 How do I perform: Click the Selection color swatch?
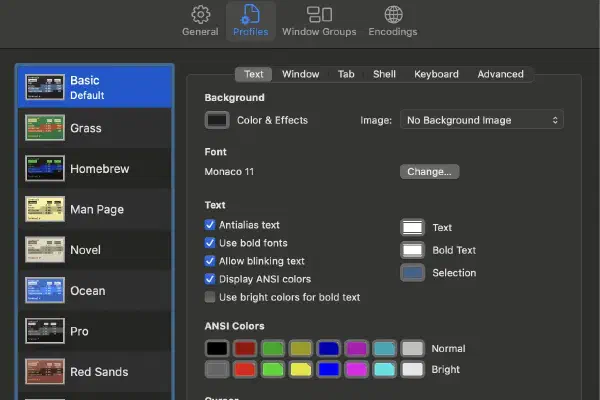tap(412, 273)
